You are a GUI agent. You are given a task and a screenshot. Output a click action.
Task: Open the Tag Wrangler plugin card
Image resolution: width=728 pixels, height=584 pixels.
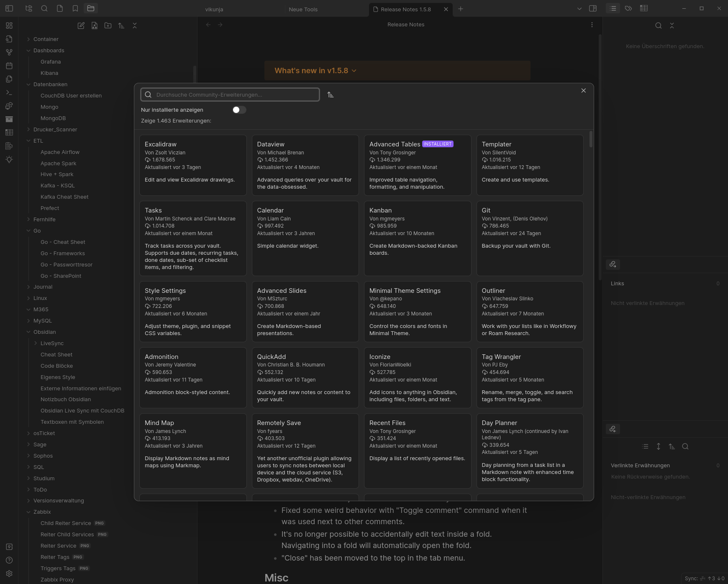point(530,378)
